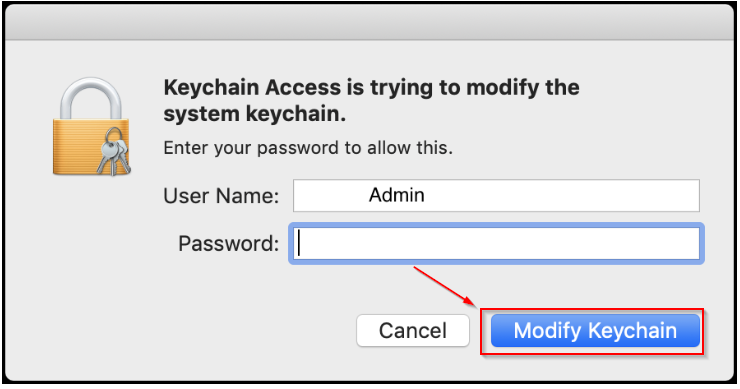
Task: Click the User Name label
Action: (221, 196)
